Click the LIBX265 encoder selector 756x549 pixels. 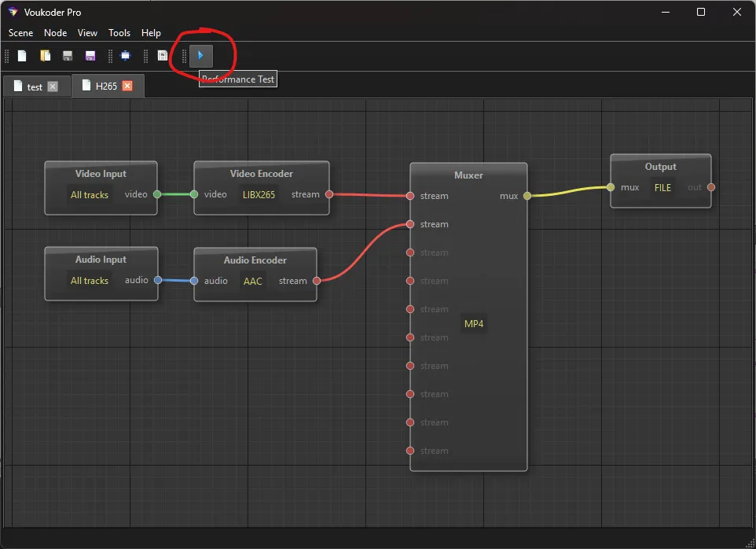pos(259,194)
